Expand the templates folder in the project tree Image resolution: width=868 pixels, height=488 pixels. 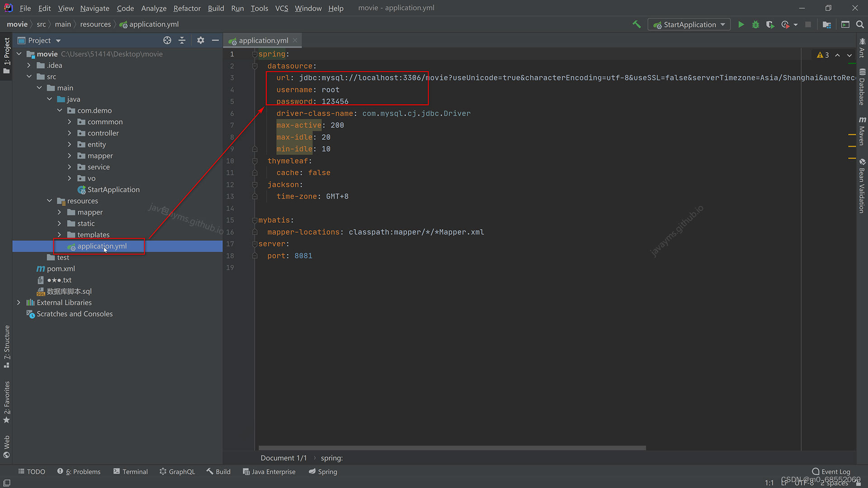(59, 235)
